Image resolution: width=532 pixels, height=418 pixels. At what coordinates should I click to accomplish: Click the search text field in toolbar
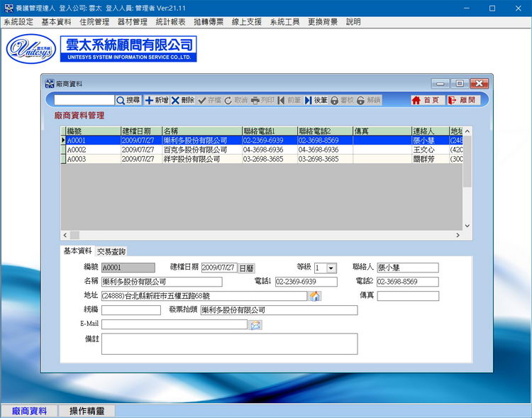coord(84,100)
